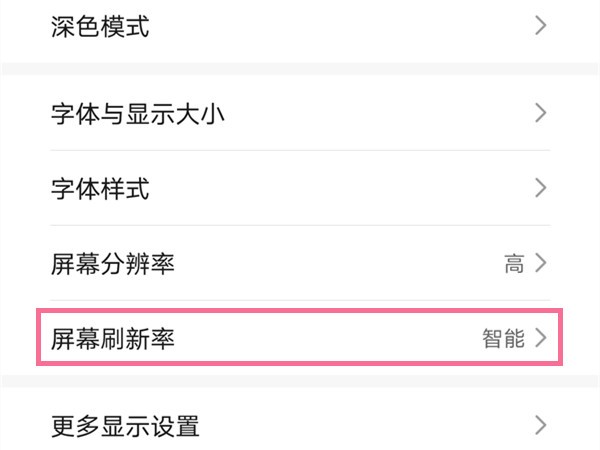The image size is (600, 450).
Task: Click the chevron right of 智能
Action: [x=541, y=339]
